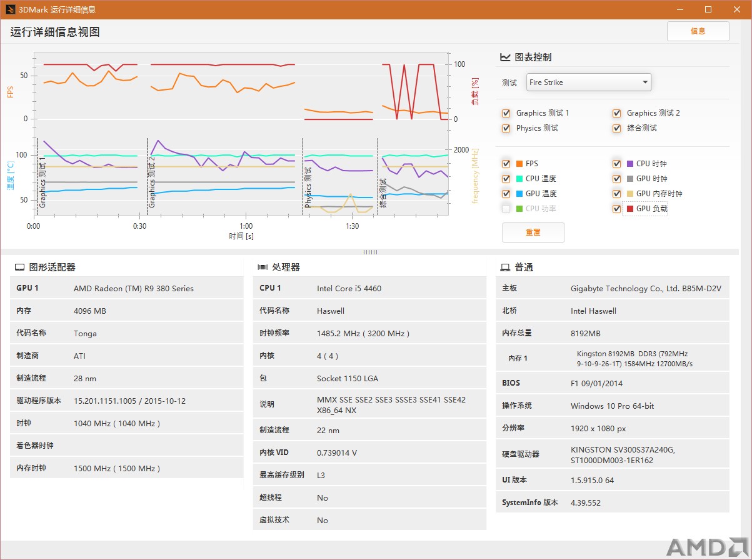Viewport: 752px width, 560px height.
Task: Toggle the Graphics 测试 1 checkbox
Action: 506,113
